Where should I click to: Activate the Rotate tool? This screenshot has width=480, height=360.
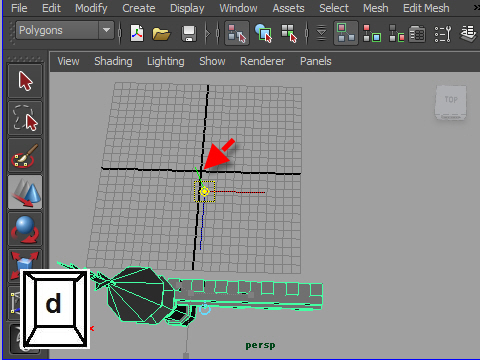tap(25, 230)
